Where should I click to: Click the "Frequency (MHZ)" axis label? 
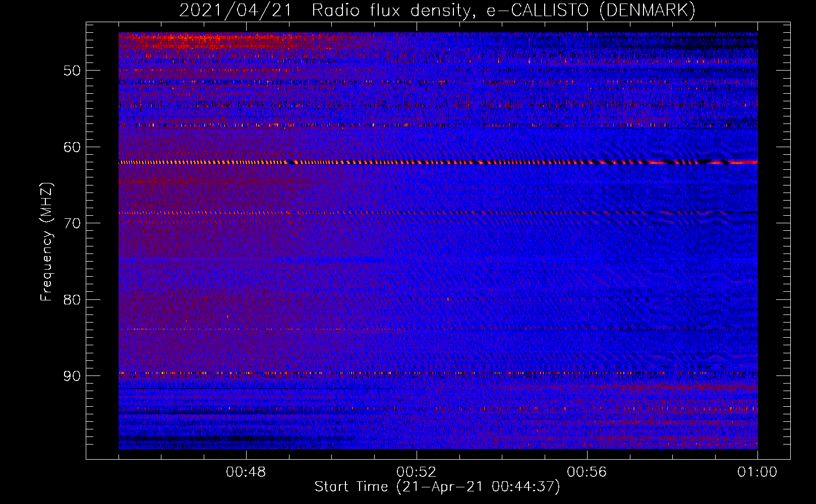point(46,242)
